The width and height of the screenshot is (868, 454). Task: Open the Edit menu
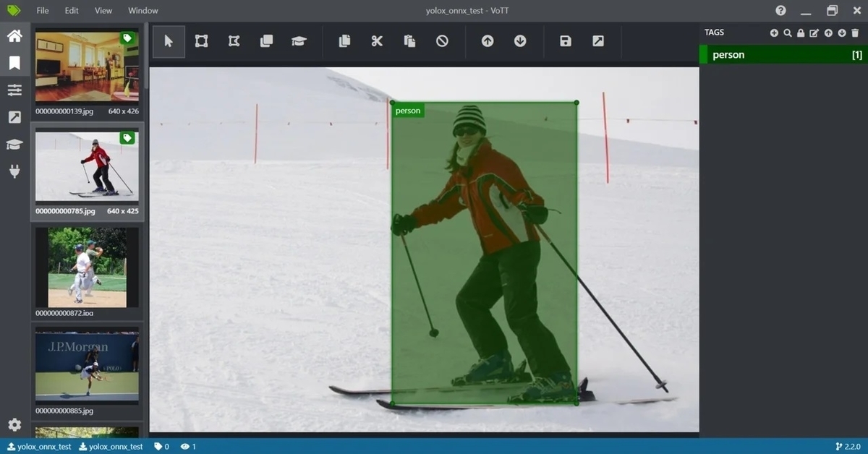72,11
